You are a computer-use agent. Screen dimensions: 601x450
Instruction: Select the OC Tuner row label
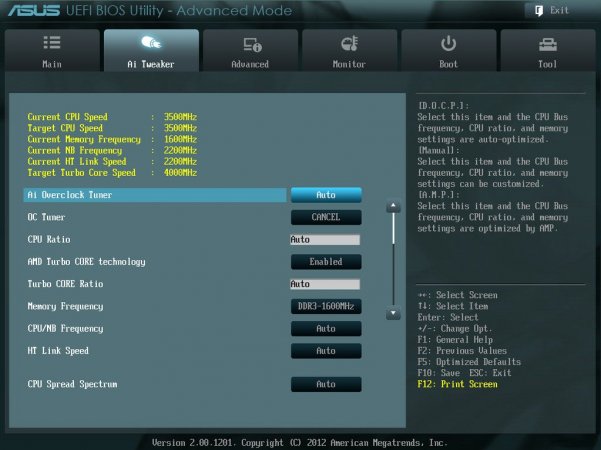(46, 217)
